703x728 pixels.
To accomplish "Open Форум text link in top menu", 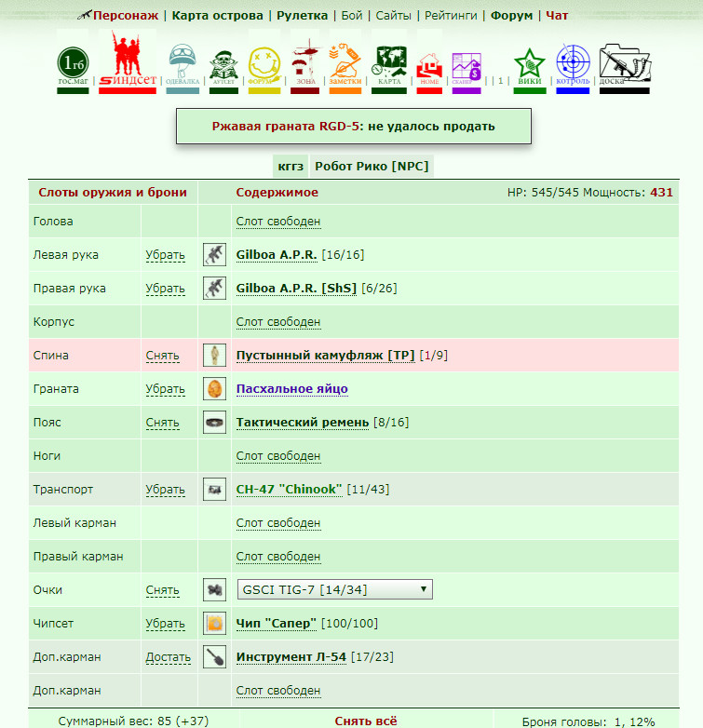I will [512, 15].
